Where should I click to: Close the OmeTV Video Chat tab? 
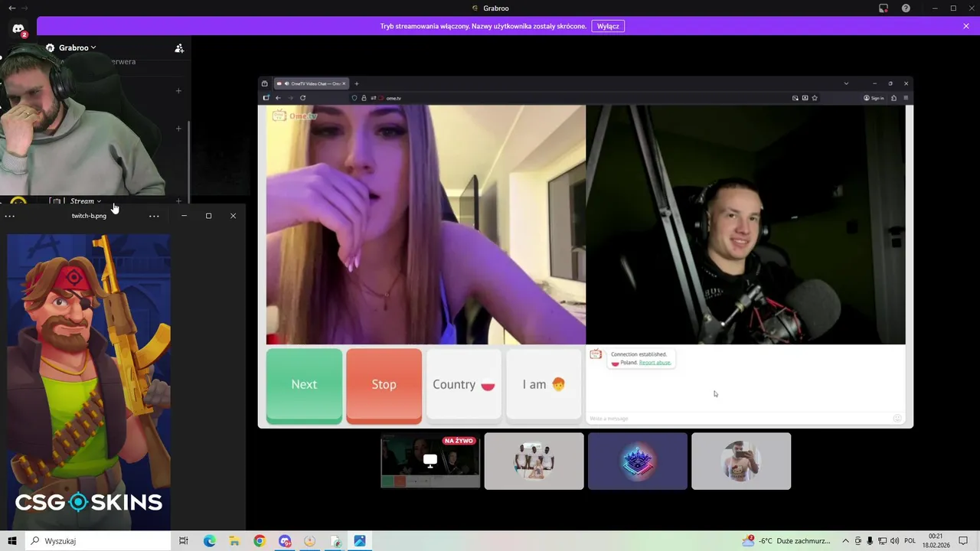[344, 83]
